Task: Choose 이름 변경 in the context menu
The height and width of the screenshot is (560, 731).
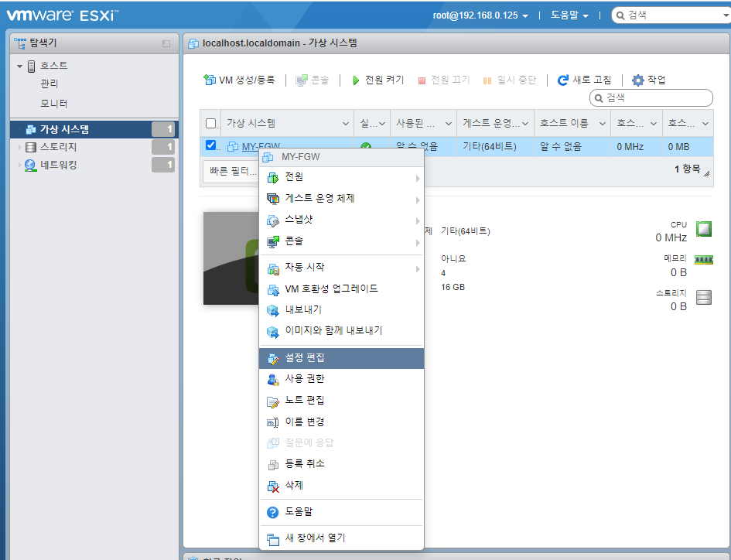Action: click(x=341, y=422)
